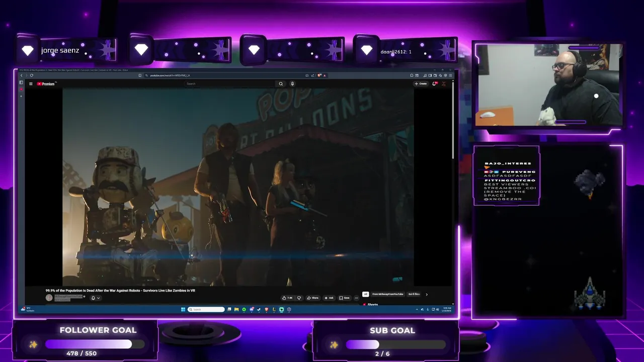Click the sub goal progress bar
The image size is (644, 362).
pos(395,344)
